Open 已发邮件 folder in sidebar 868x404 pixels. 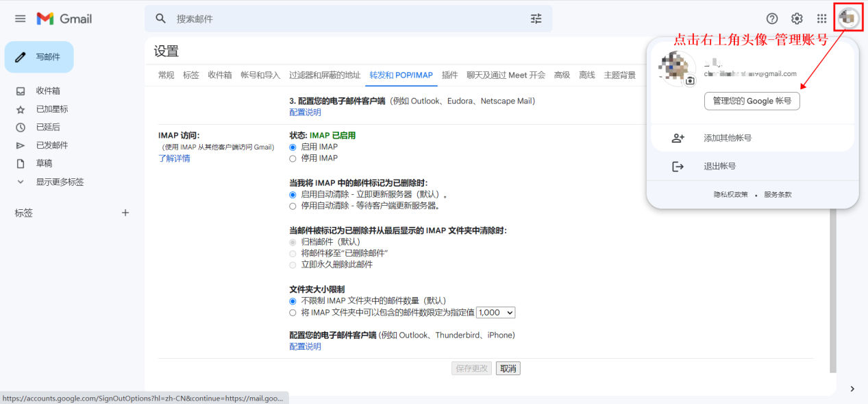pos(52,145)
